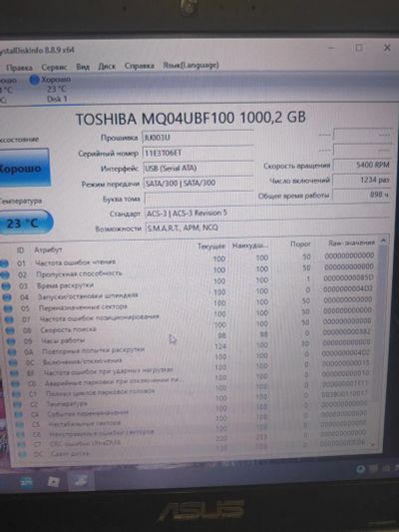This screenshot has height=532, width=399.
Task: Click status circle icon of row BF
Action: coord(14,373)
